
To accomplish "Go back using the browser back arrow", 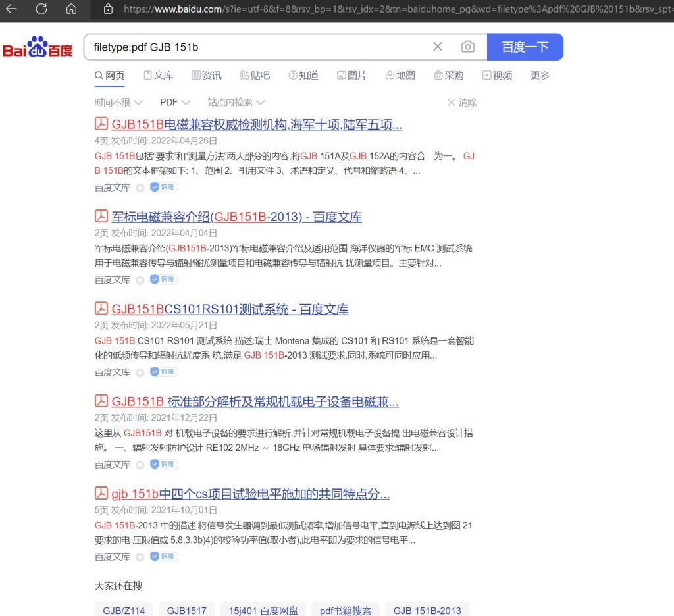I will (12, 9).
